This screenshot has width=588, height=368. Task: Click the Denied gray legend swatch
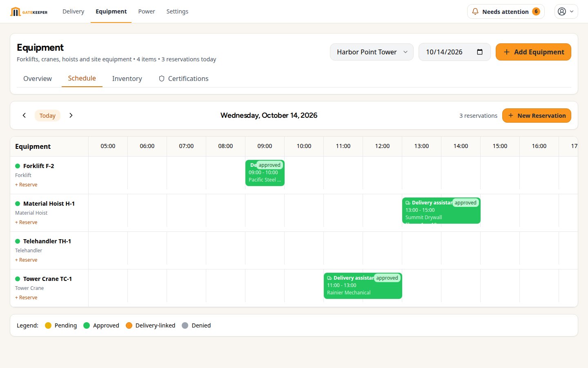click(x=185, y=325)
